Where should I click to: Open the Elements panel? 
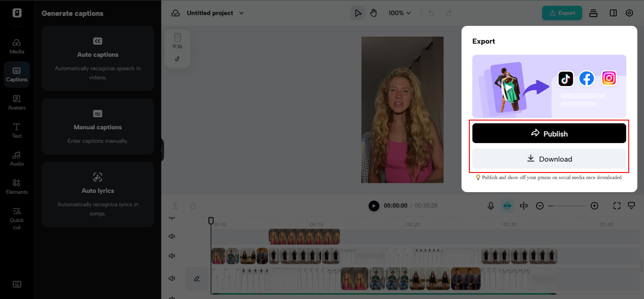(x=17, y=187)
